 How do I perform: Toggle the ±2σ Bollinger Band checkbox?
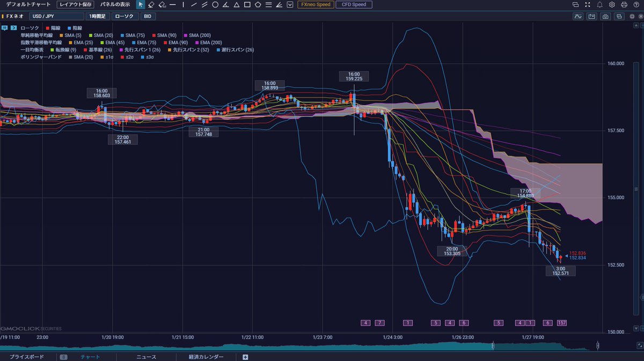pos(122,57)
